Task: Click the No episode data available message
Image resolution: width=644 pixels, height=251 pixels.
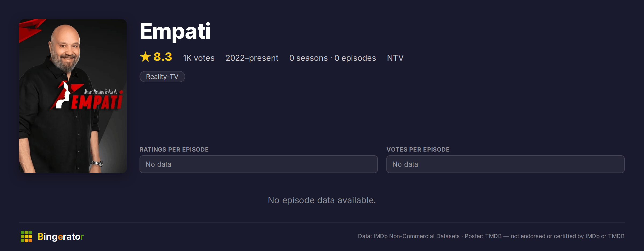Action: (322, 200)
